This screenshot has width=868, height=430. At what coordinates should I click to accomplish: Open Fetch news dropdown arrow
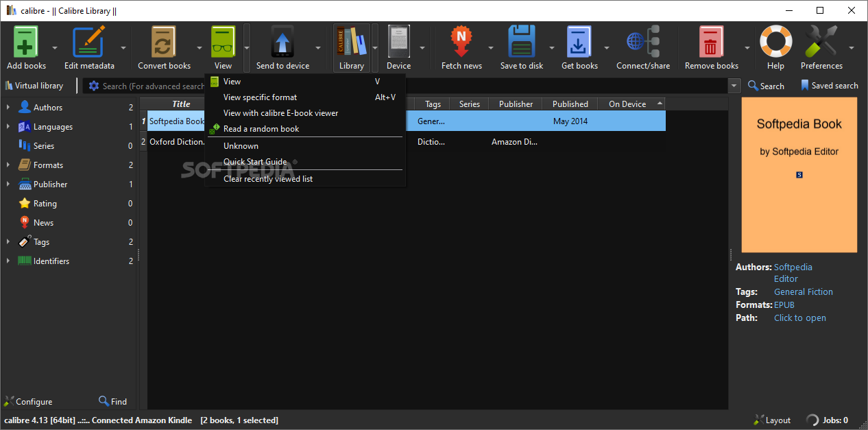point(490,48)
